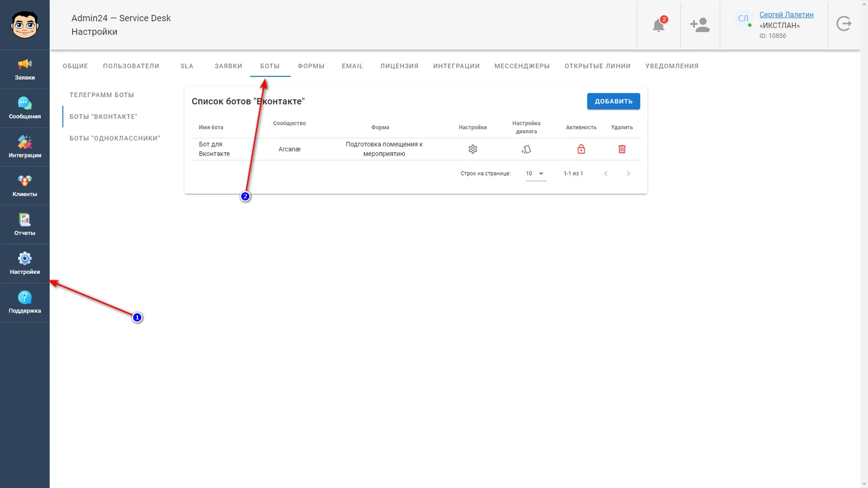Go to previous page chevron
Screen dimensions: 868x488
pyautogui.click(x=606, y=174)
